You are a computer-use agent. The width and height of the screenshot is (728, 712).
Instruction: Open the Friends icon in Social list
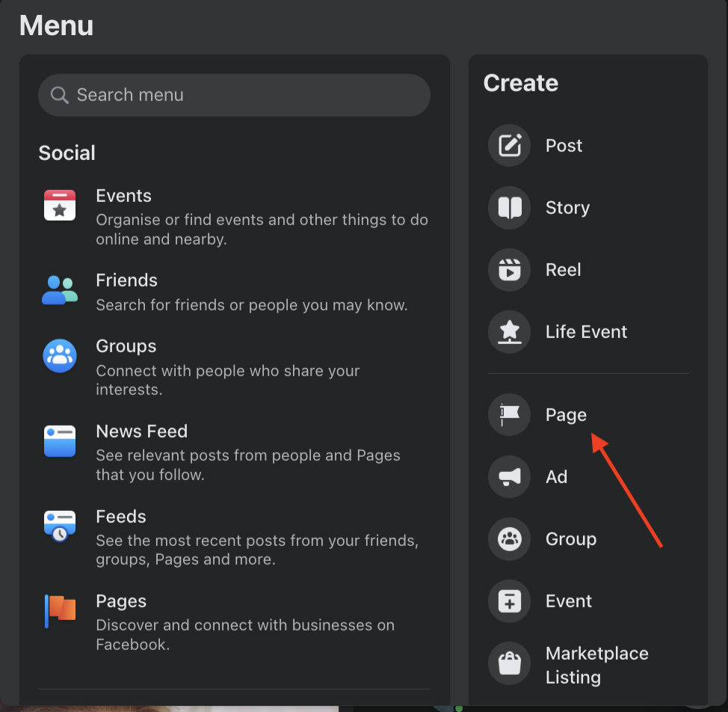(60, 290)
